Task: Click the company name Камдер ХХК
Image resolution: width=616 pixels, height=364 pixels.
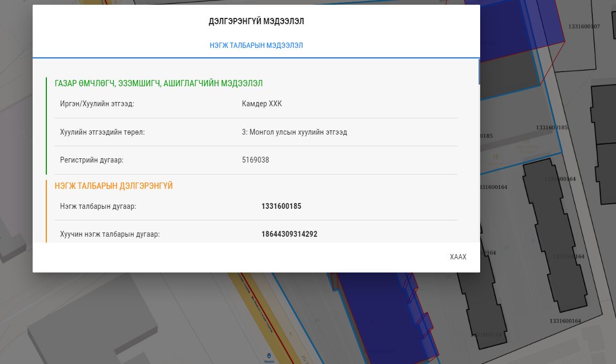Action: pyautogui.click(x=262, y=104)
